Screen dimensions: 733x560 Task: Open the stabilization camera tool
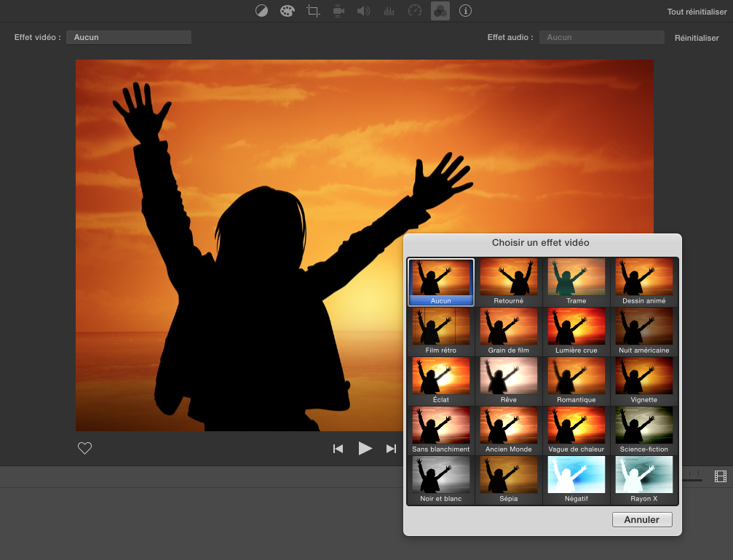[338, 11]
